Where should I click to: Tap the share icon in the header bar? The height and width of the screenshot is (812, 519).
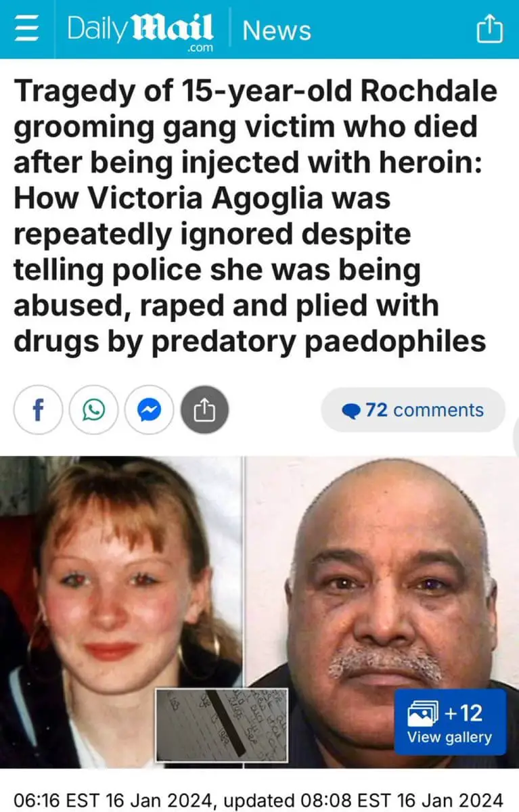[x=489, y=29]
